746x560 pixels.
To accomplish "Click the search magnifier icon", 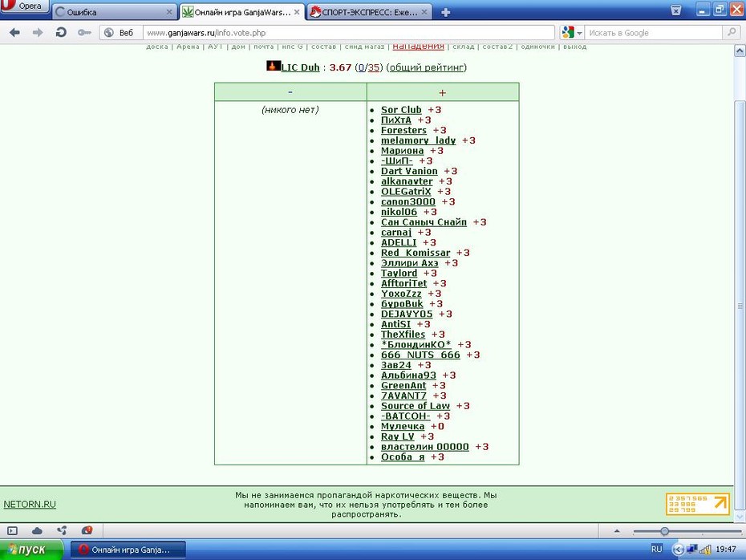I will click(731, 32).
